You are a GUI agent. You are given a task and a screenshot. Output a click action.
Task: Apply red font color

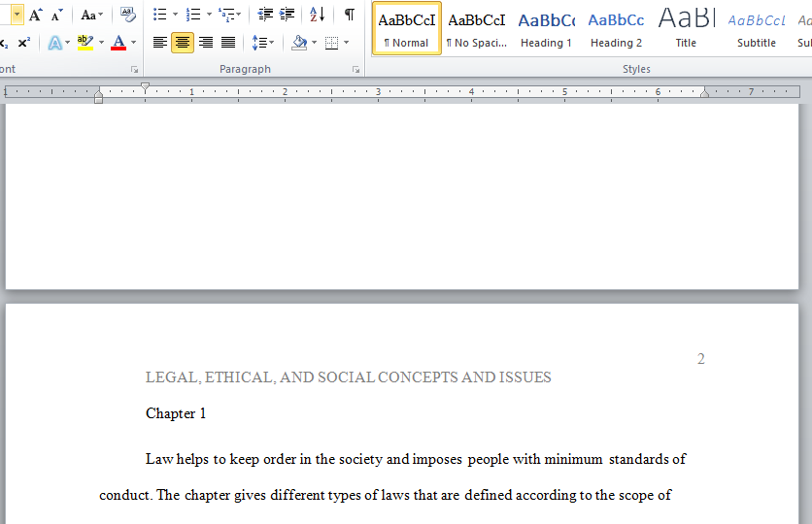point(118,43)
